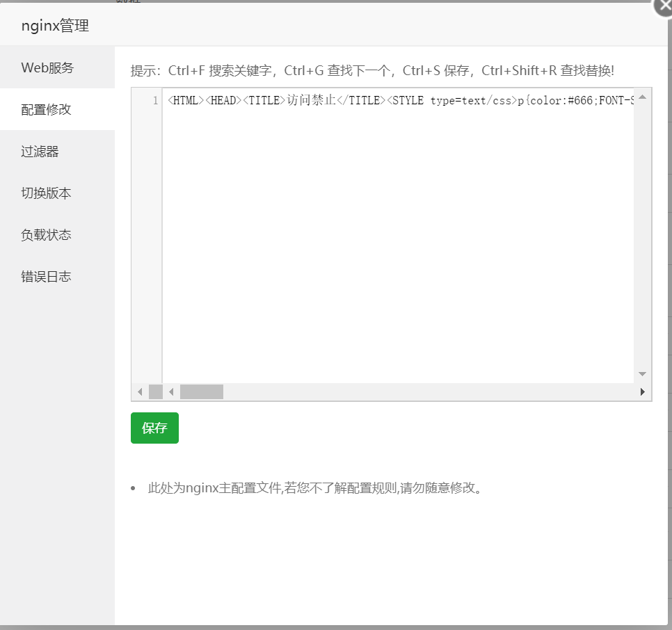Click the horizontal scrollbar left arrow

pyautogui.click(x=171, y=391)
